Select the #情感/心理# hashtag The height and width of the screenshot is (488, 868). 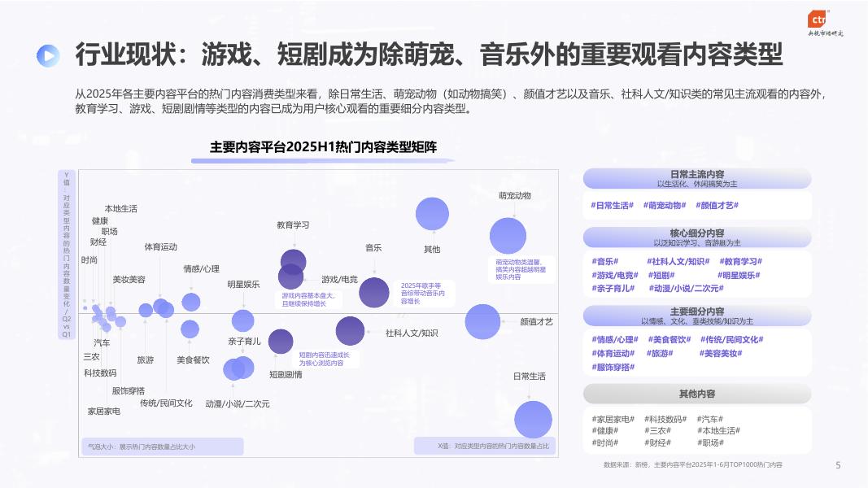tap(614, 339)
